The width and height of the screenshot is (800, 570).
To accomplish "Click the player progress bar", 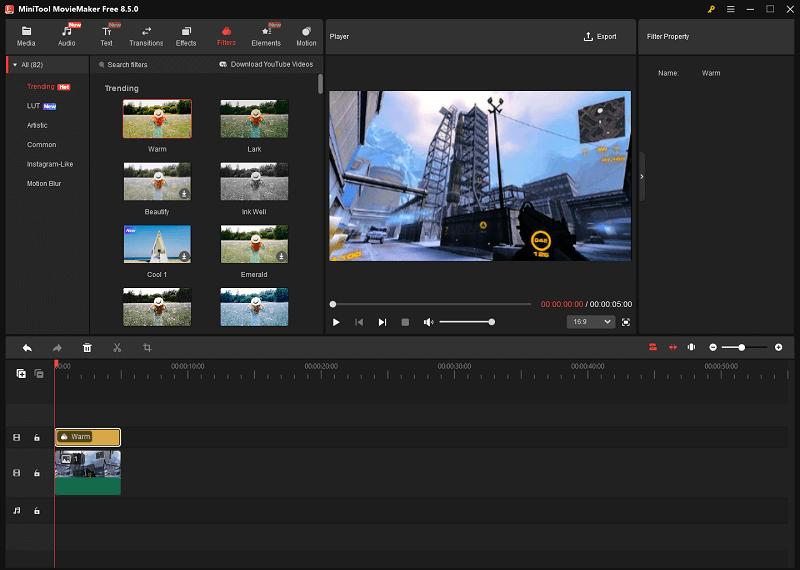I will 432,304.
